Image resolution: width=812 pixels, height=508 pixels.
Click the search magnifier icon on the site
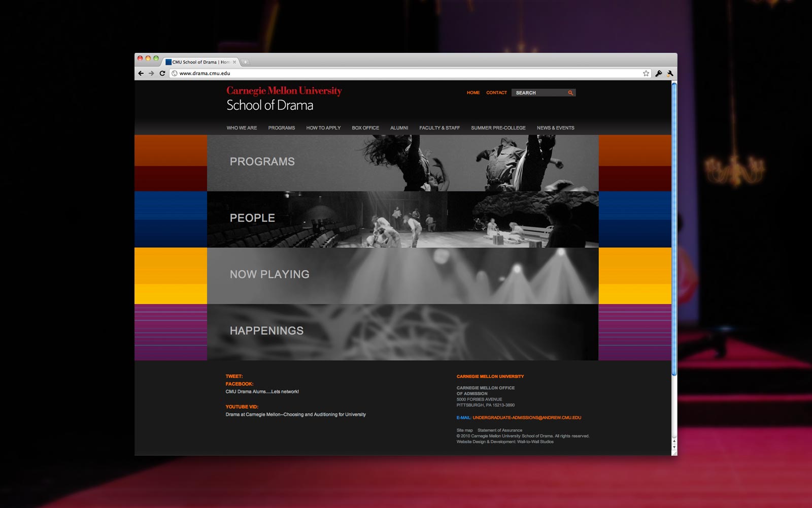570,92
